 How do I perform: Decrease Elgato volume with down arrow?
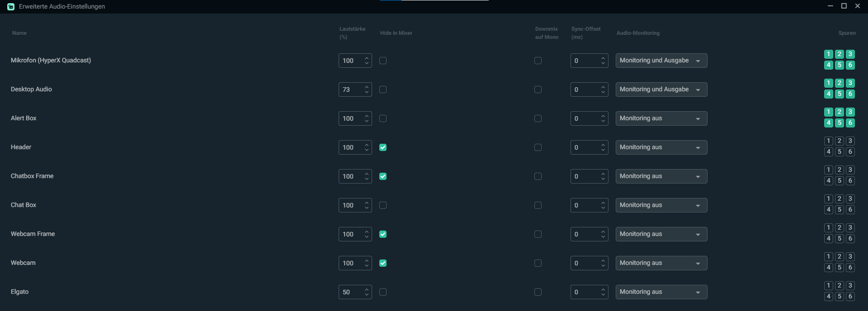click(367, 295)
